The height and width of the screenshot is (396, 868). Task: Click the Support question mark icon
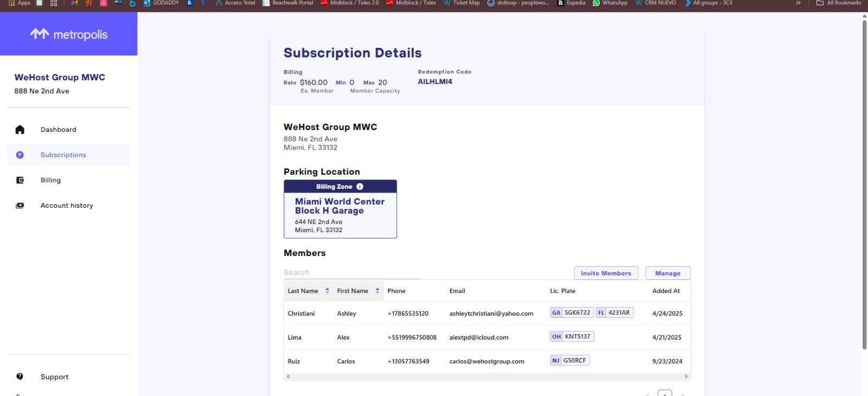[x=20, y=376]
